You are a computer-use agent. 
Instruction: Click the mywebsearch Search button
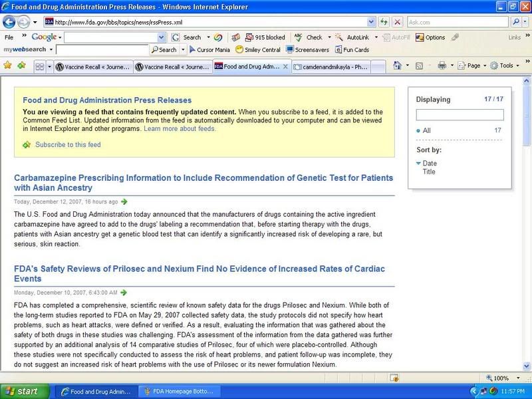coord(164,49)
